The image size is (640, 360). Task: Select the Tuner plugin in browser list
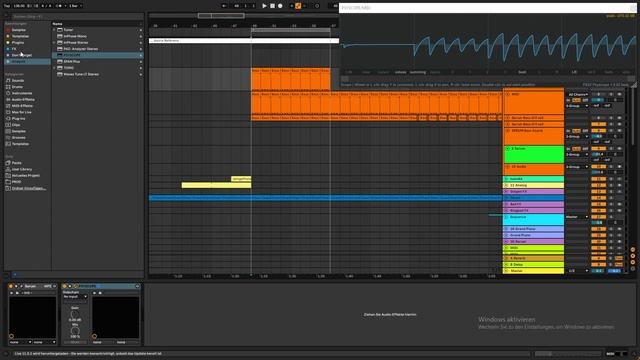click(68, 30)
